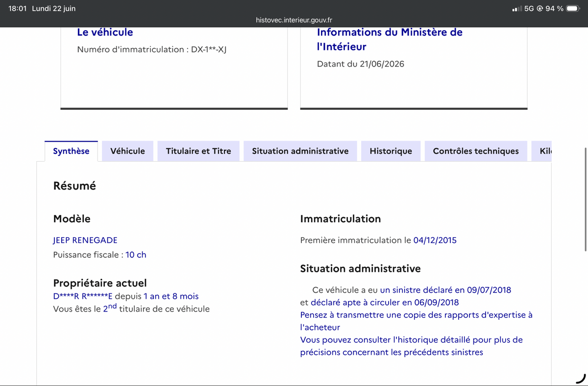Screen dimensions: 588x386
Task: Click the first registration date 04/12/2015
Action: pos(435,240)
